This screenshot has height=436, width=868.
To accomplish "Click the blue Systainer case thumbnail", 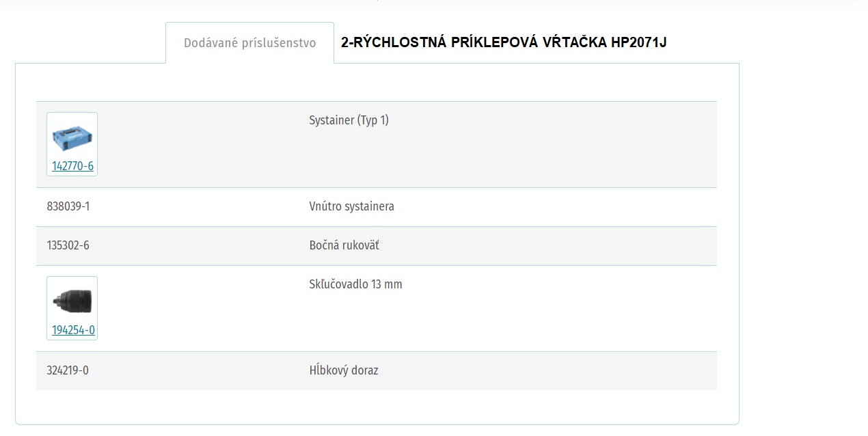I will point(72,138).
